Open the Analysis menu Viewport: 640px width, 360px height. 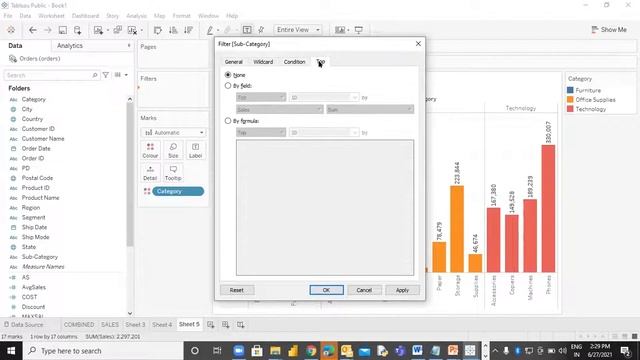(x=136, y=16)
